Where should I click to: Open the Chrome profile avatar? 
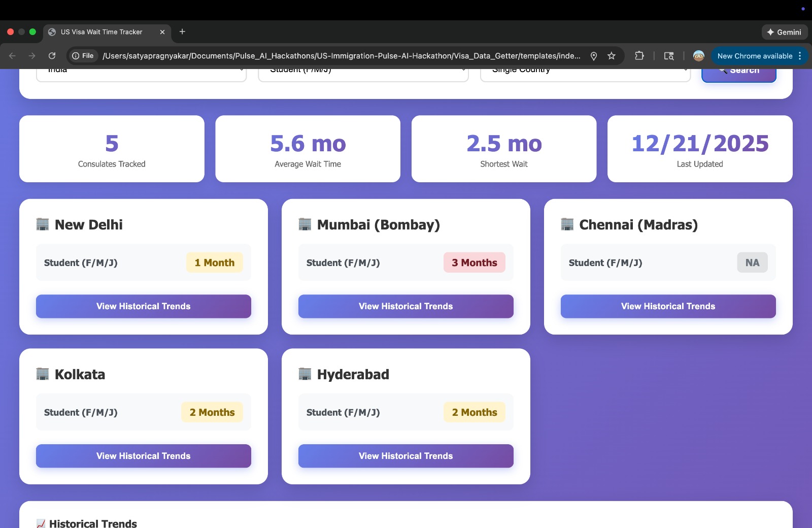699,56
